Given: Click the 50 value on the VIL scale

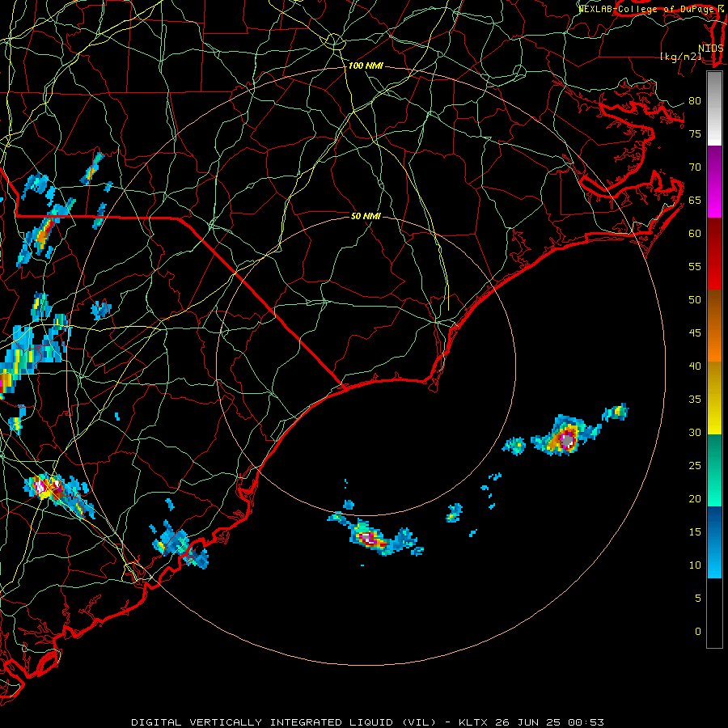Looking at the screenshot, I should tap(695, 300).
